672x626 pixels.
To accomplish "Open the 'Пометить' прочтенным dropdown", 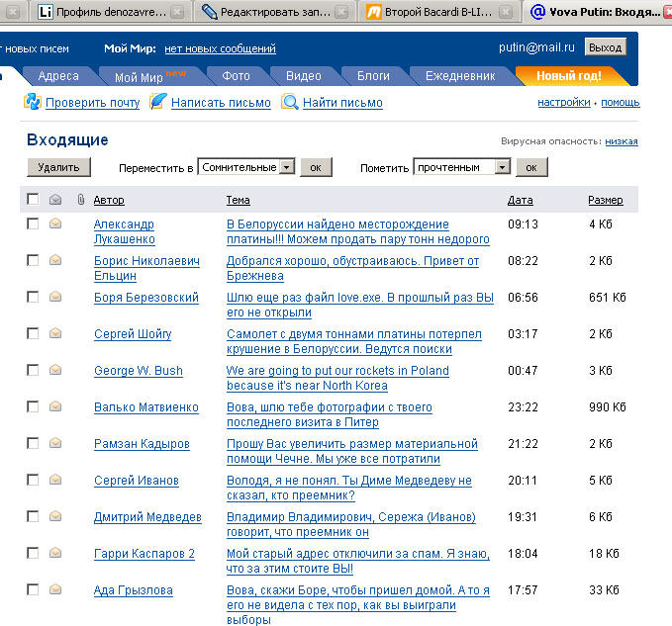I will coord(462,167).
